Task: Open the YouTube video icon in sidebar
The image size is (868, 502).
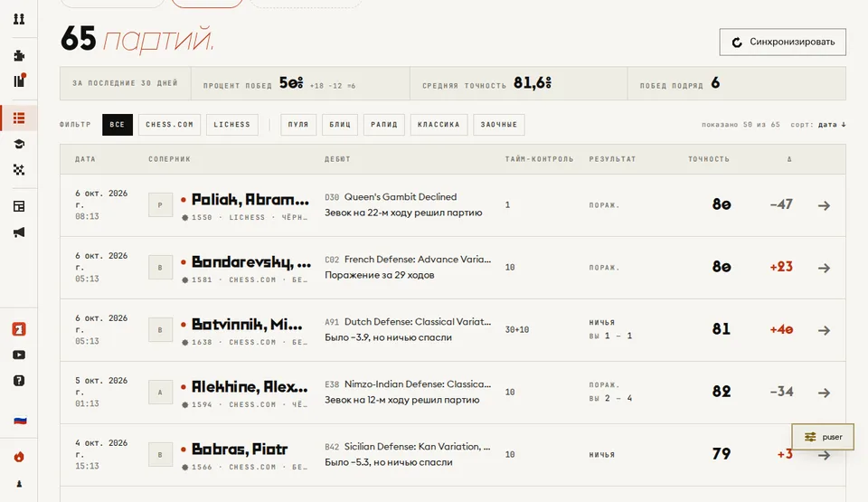Action: tap(19, 355)
